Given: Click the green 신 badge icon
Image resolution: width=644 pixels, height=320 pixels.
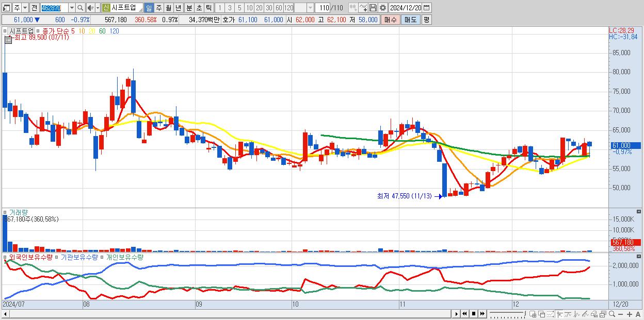Looking at the screenshot, I should [105, 8].
